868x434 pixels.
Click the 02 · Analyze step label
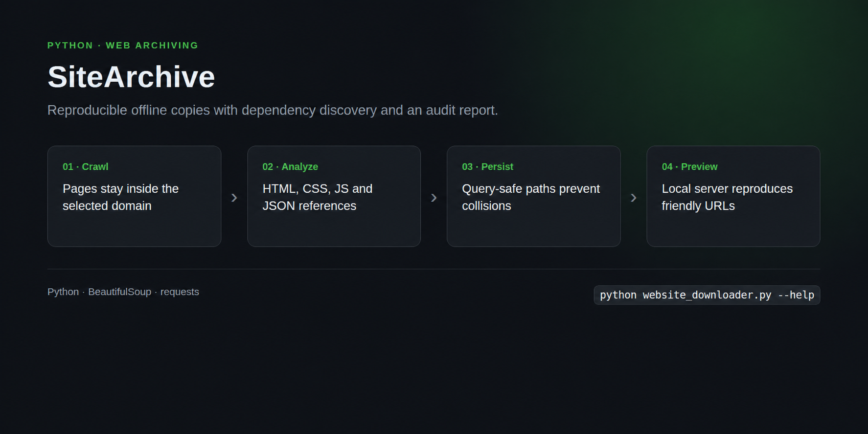pos(290,166)
